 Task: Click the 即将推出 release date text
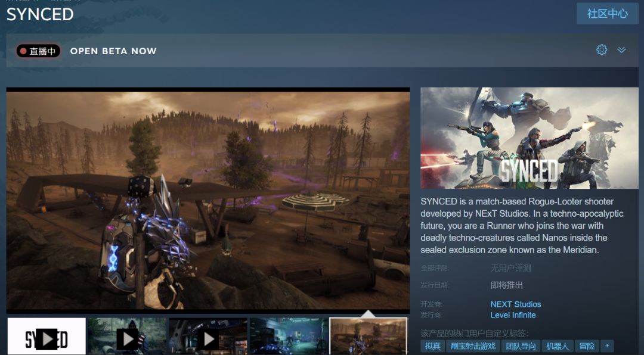click(506, 285)
